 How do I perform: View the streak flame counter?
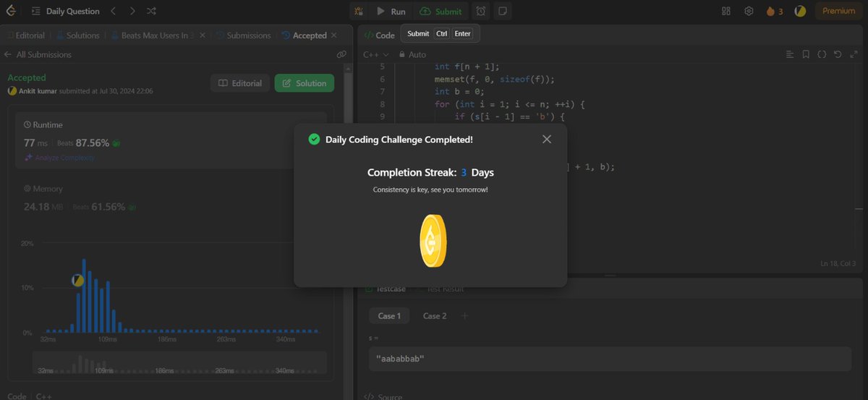(x=775, y=12)
